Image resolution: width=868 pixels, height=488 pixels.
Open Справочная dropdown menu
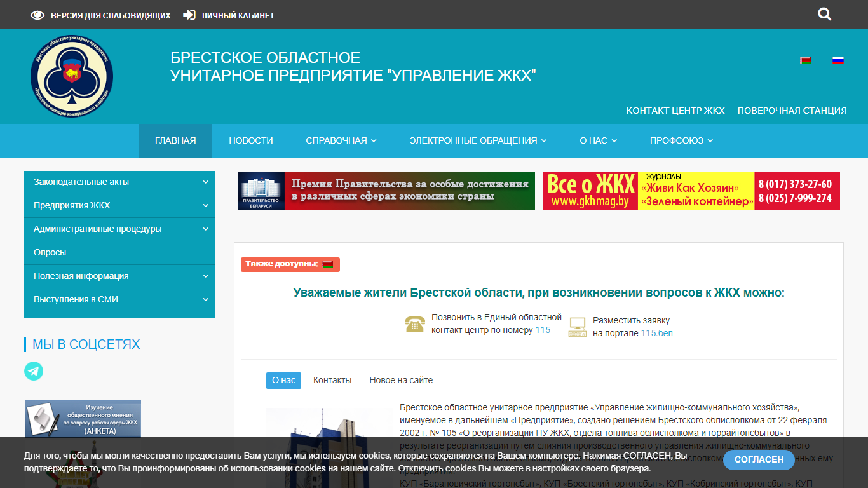(341, 140)
